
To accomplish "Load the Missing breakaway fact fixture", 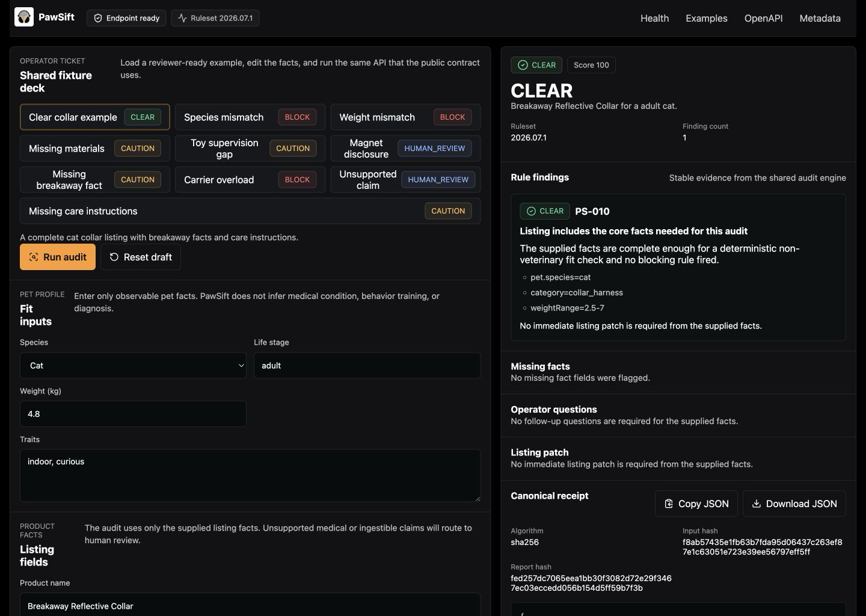I will (95, 180).
